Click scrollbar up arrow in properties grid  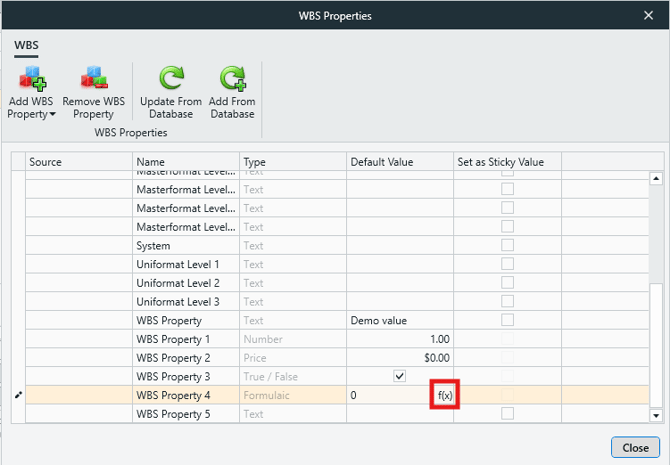coord(656,179)
